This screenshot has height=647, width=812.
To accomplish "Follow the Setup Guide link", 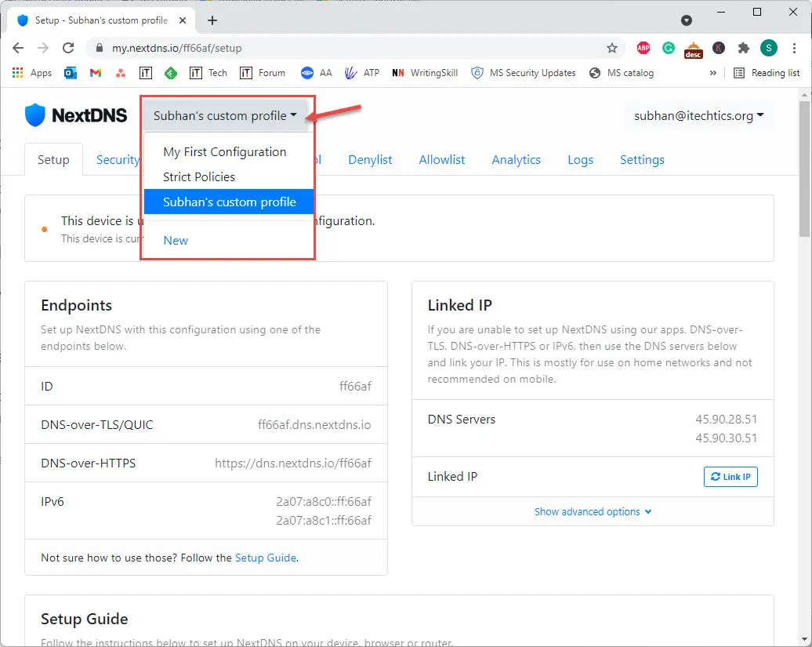I will [x=266, y=558].
